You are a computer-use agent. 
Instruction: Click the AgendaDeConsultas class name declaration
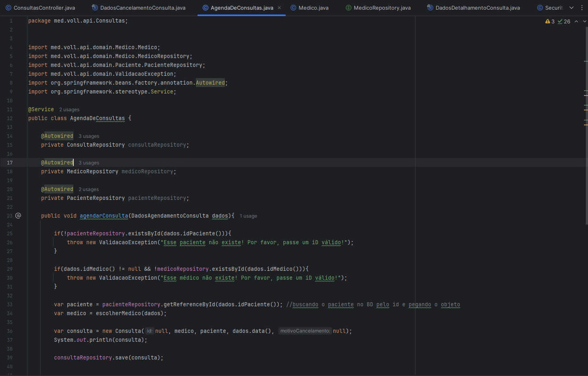pyautogui.click(x=98, y=118)
